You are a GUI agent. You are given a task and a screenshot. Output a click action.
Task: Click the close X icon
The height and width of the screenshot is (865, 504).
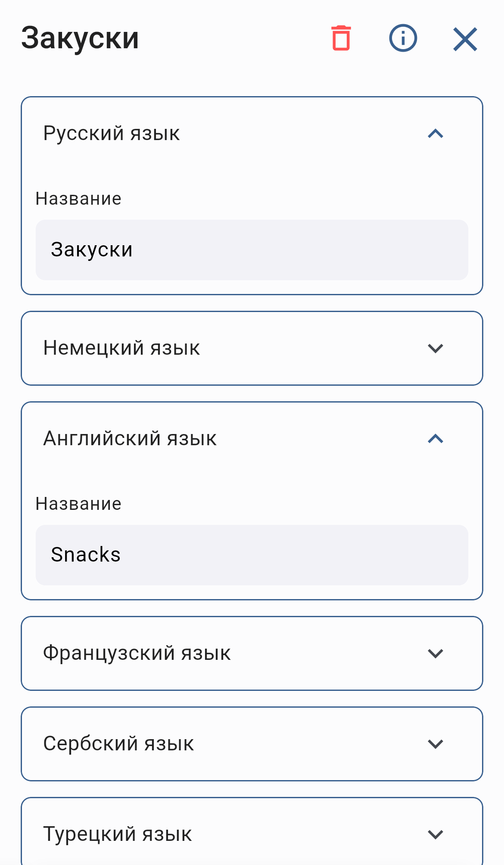click(x=465, y=38)
